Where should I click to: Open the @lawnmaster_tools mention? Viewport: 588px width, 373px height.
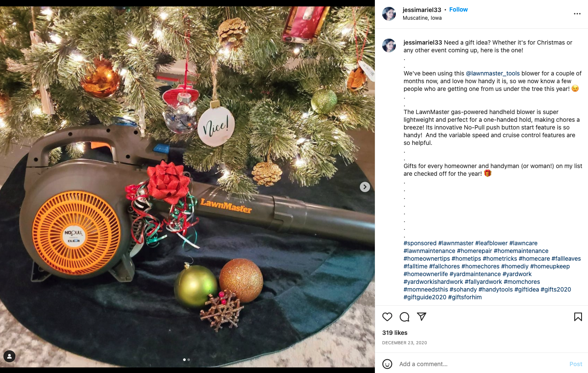click(x=493, y=73)
